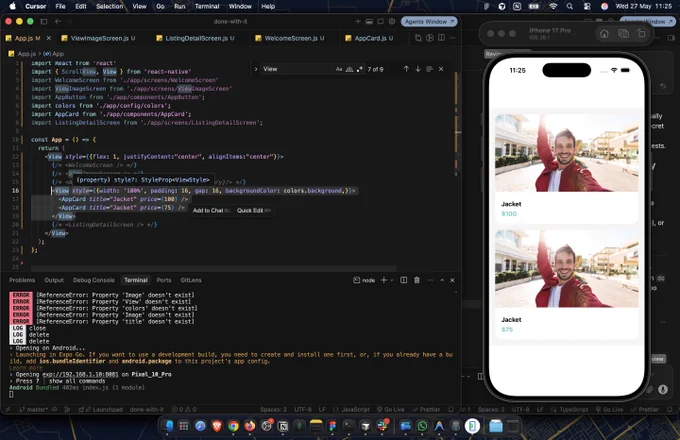Toggle Use Regular Expression in find widget
This screenshot has height=440, width=680.
(360, 69)
